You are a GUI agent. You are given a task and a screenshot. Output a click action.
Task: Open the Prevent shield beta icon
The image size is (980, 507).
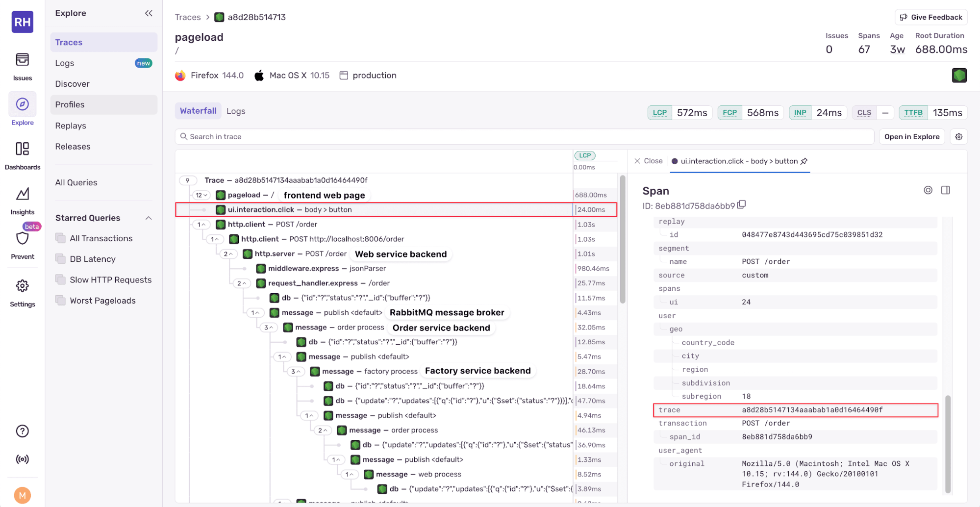coord(22,239)
